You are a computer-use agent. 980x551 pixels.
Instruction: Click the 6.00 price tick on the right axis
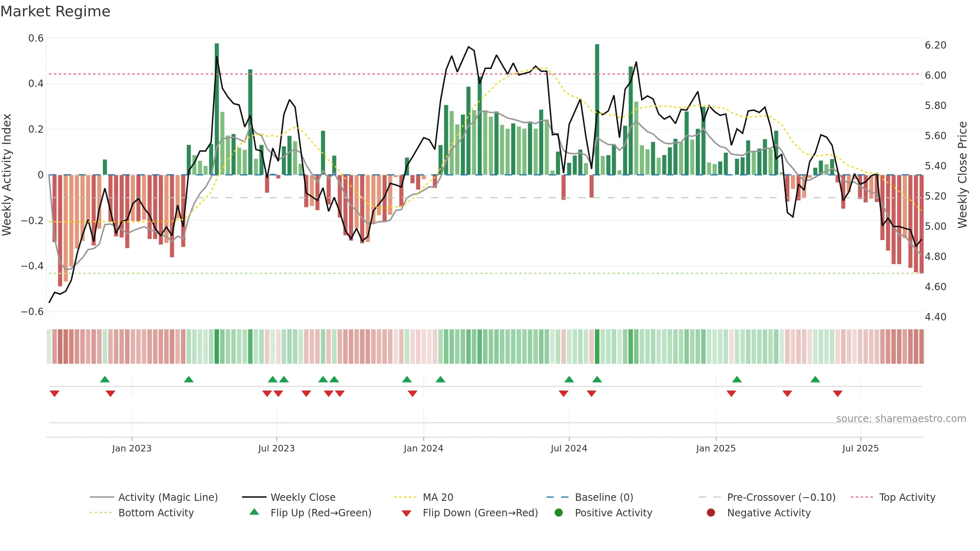tap(935, 75)
